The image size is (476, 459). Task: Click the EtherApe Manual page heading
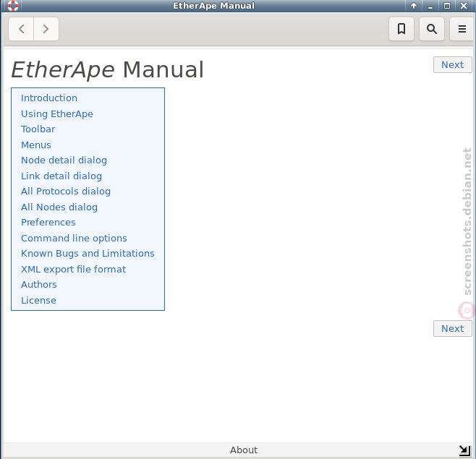[108, 70]
